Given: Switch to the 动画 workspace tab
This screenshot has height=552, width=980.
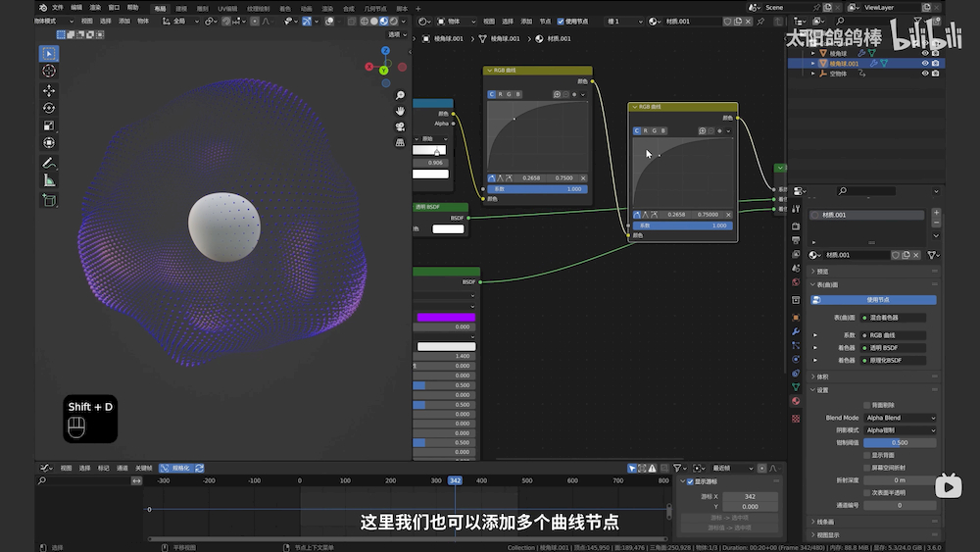Looking at the screenshot, I should click(306, 9).
